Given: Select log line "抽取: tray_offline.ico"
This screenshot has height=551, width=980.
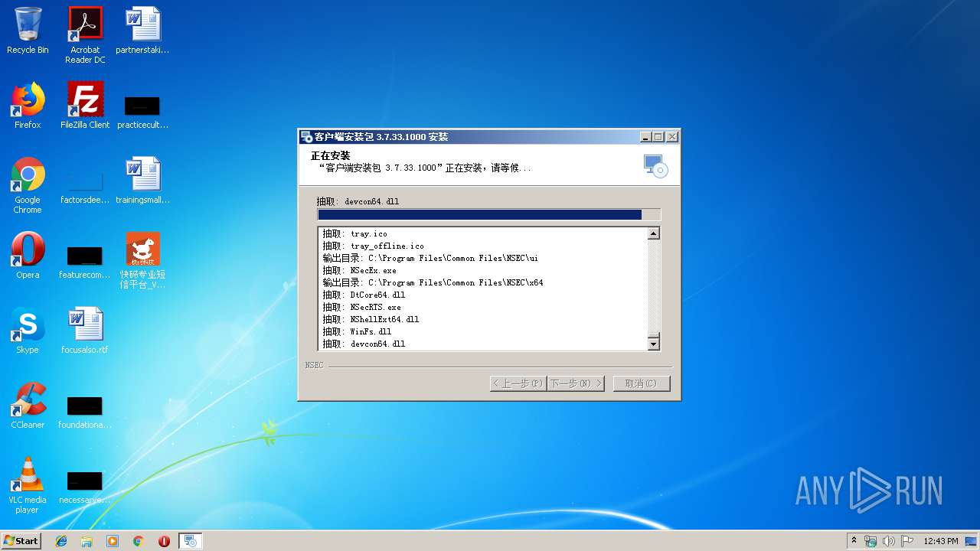Looking at the screenshot, I should coord(373,246).
